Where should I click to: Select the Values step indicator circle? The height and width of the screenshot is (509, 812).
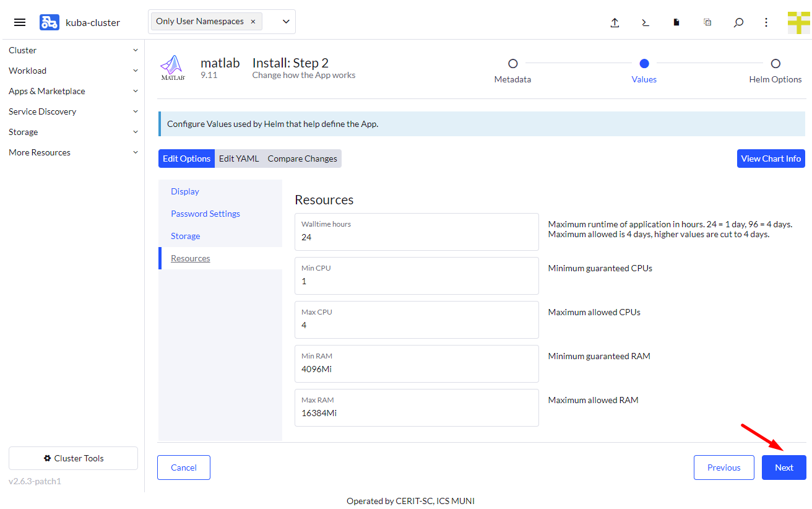point(644,63)
